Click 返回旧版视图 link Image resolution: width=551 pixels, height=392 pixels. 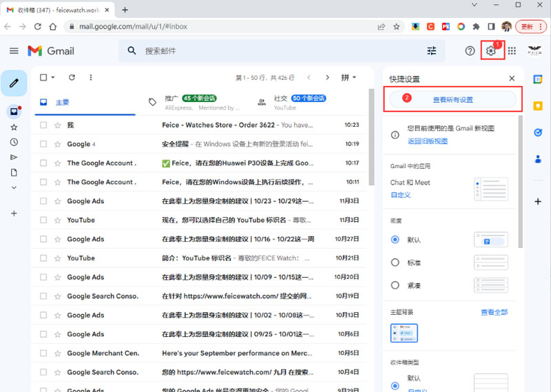(x=427, y=141)
